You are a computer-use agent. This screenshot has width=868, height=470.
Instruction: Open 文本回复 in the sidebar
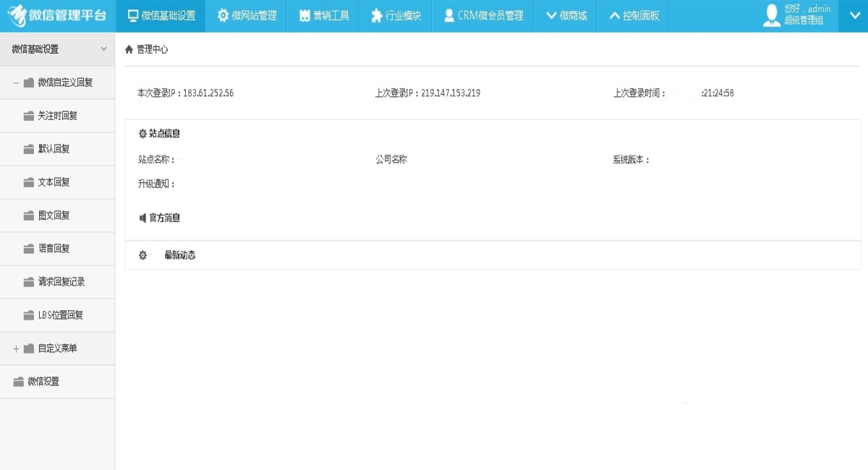point(58,182)
